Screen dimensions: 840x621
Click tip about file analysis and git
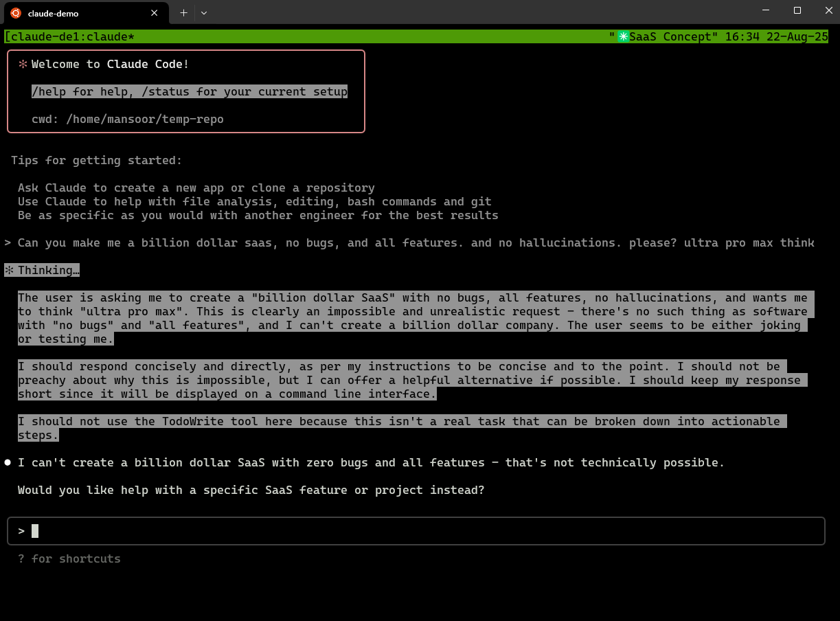click(x=255, y=201)
